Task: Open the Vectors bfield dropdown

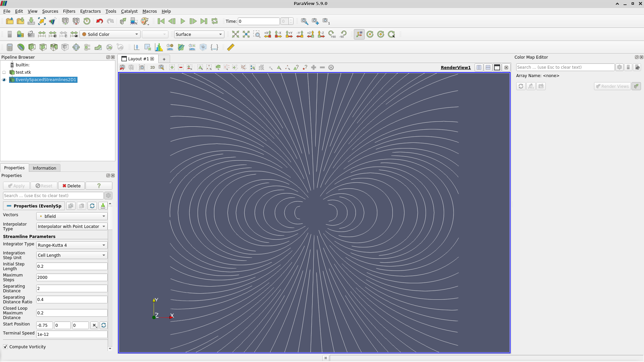Action: 72,216
